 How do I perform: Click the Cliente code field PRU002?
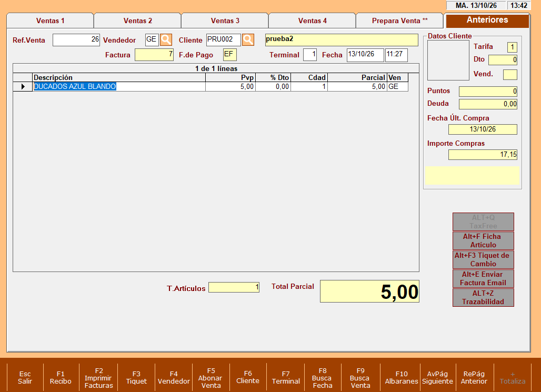(x=224, y=39)
